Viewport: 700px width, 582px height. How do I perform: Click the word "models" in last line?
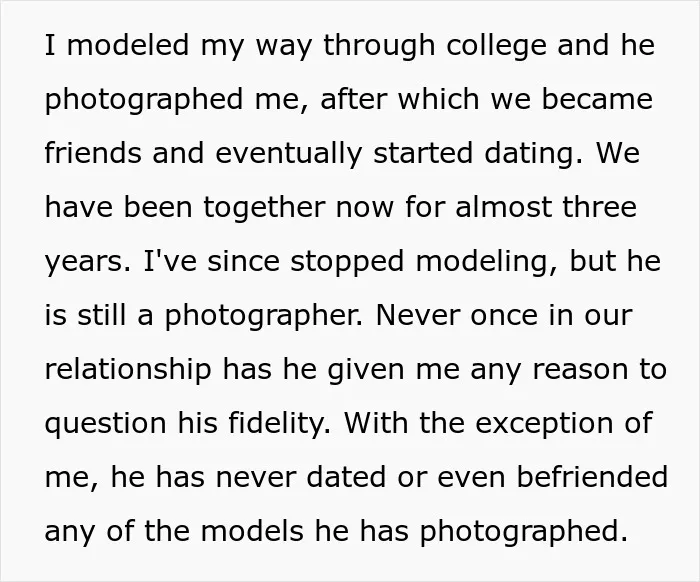[252, 531]
